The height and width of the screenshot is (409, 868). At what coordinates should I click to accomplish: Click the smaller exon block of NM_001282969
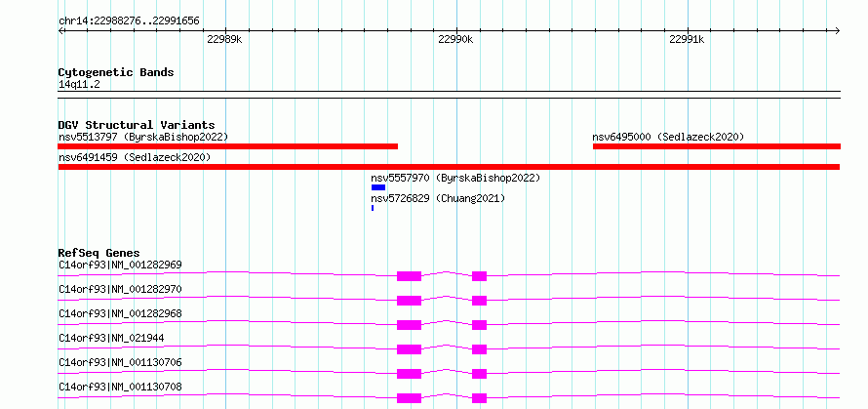click(480, 276)
